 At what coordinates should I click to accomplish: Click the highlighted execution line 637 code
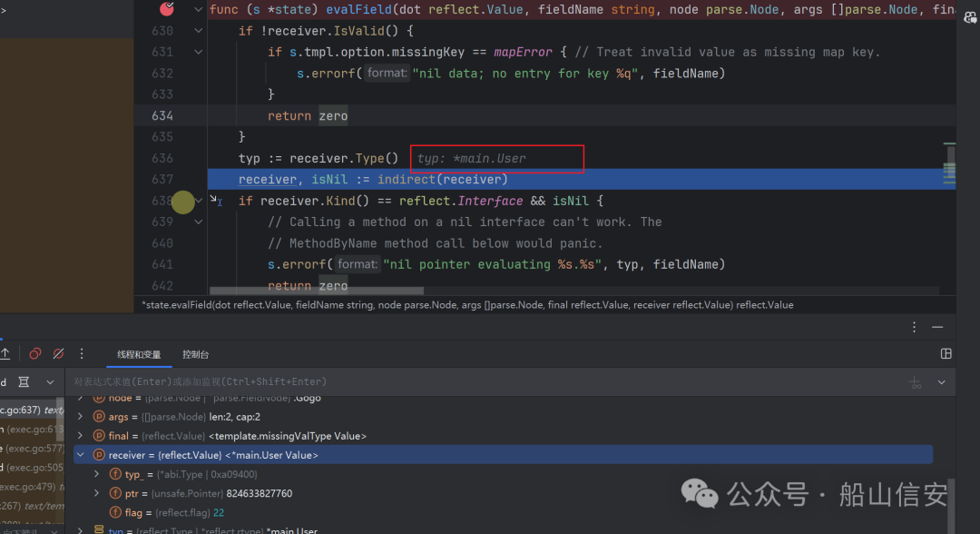tap(373, 180)
